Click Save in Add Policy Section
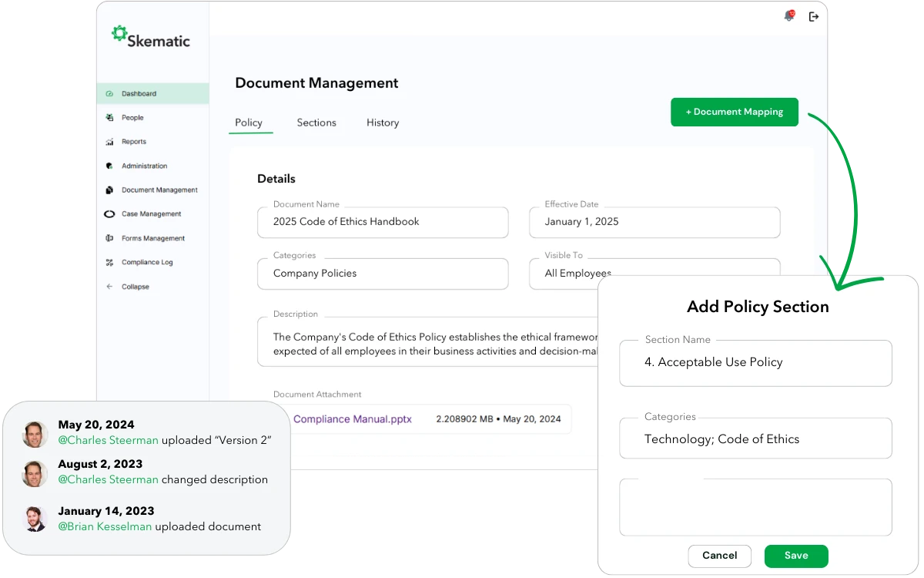924x578 pixels. 795,556
